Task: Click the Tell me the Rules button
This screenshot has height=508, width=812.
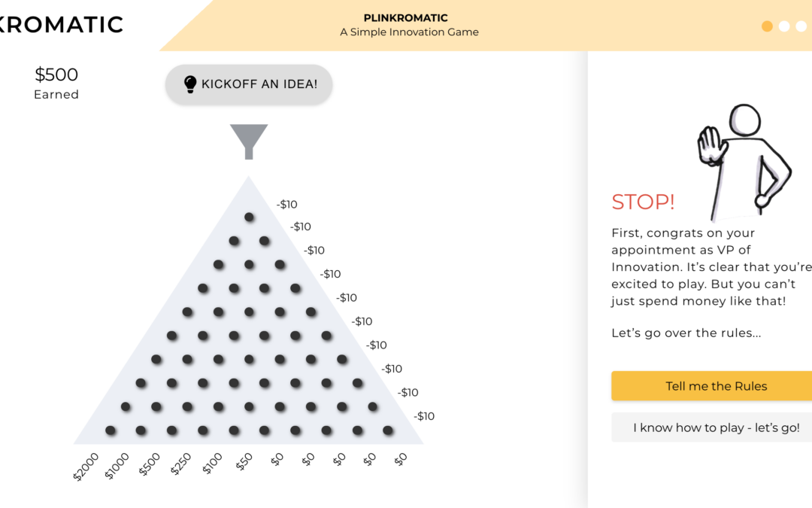Action: pyautogui.click(x=715, y=386)
